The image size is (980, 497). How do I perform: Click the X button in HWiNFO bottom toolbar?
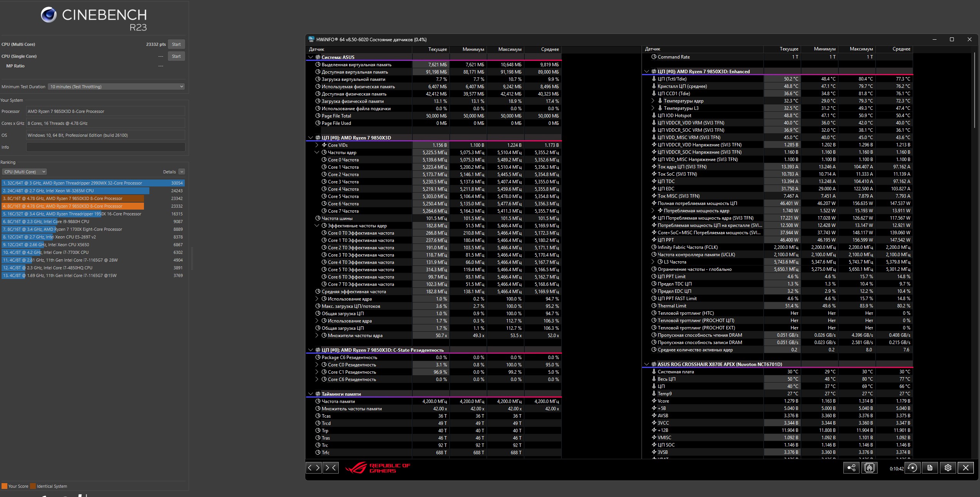966,468
